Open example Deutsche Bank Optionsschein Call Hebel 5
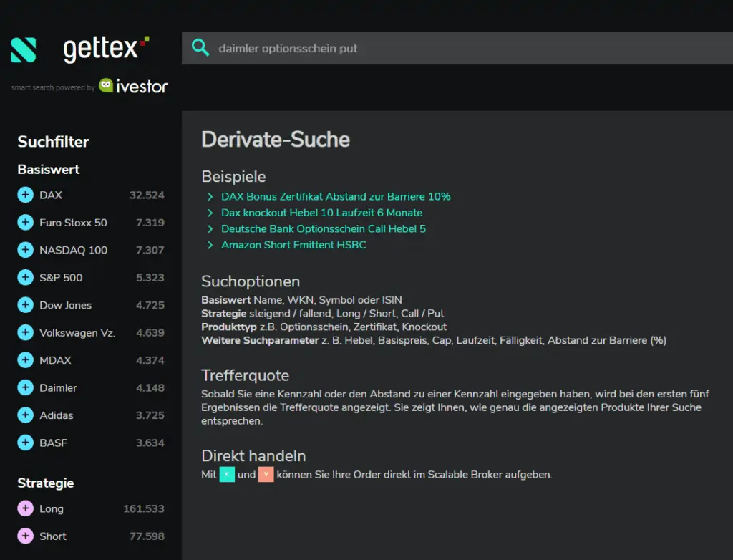Image resolution: width=733 pixels, height=560 pixels. [x=324, y=228]
